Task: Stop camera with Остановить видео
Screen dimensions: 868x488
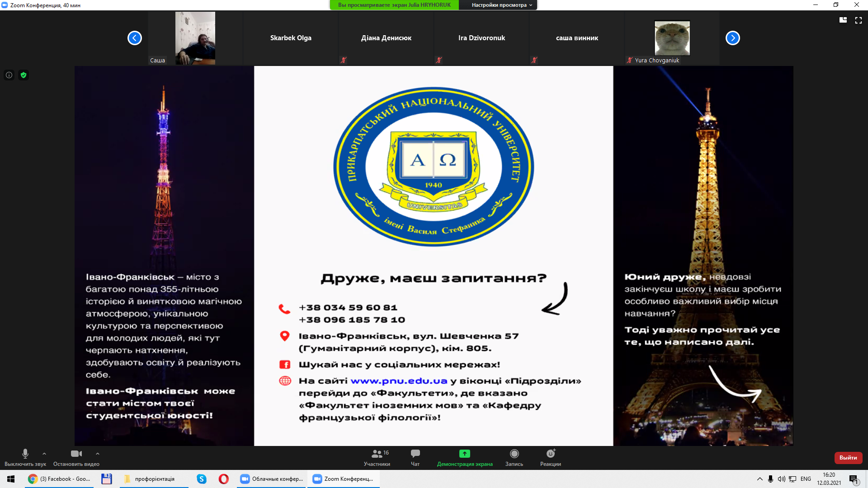Action: point(76,458)
